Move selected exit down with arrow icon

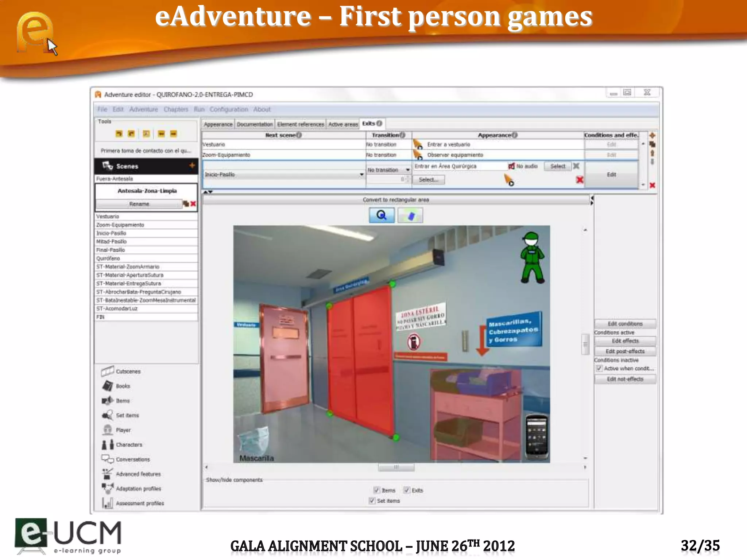[x=652, y=162]
